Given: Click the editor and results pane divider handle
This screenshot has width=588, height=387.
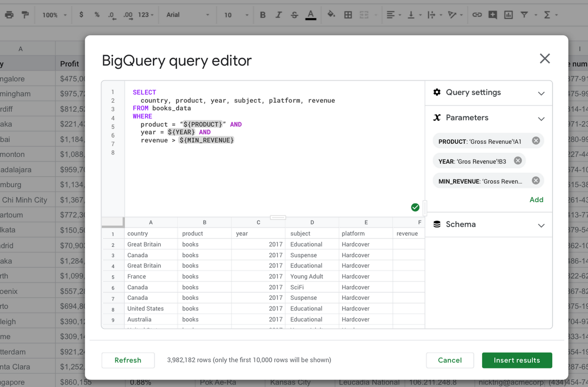Looking at the screenshot, I should click(x=278, y=218).
